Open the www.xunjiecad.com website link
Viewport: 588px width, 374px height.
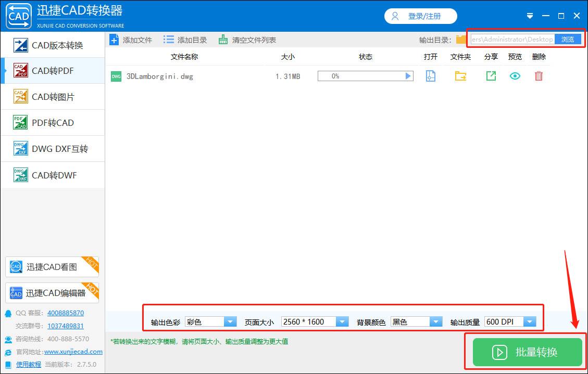pyautogui.click(x=73, y=352)
